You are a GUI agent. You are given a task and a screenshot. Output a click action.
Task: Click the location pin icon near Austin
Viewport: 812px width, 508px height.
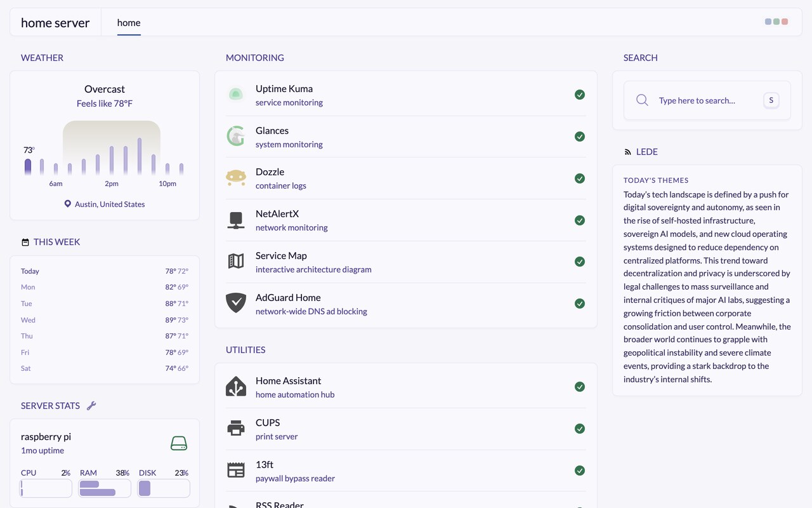pyautogui.click(x=68, y=204)
